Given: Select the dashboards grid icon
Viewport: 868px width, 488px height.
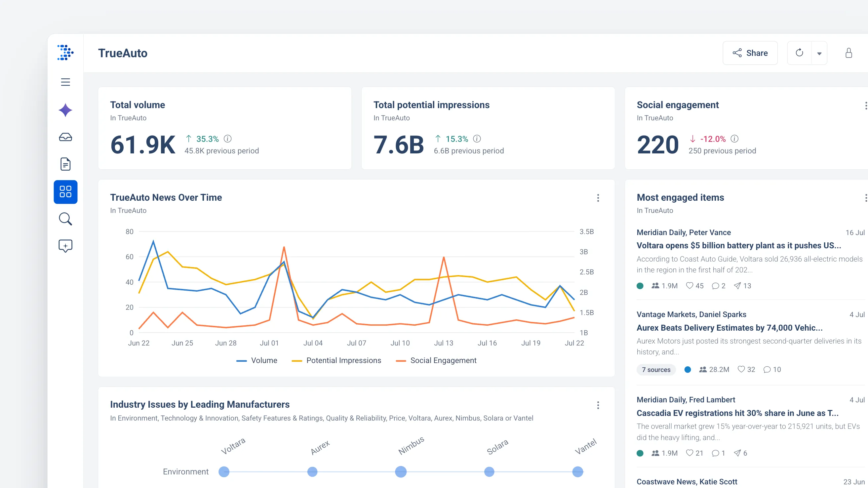Looking at the screenshot, I should coord(65,192).
